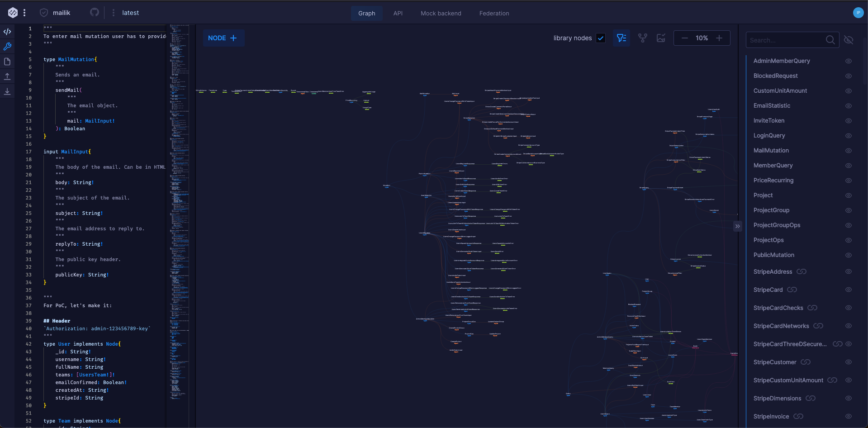Viewport: 868px width, 428px height.
Task: Toggle visibility of AdminMemberQuery node
Action: (x=849, y=61)
